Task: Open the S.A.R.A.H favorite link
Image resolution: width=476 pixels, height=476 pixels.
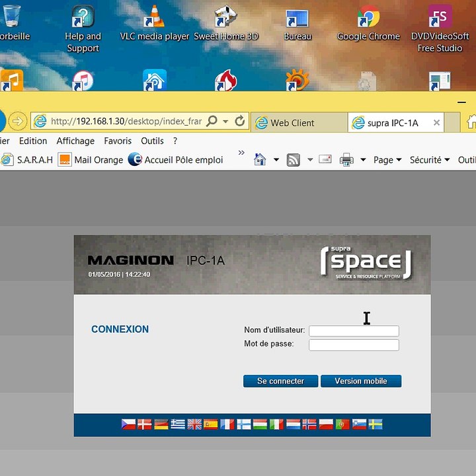Action: [26, 160]
